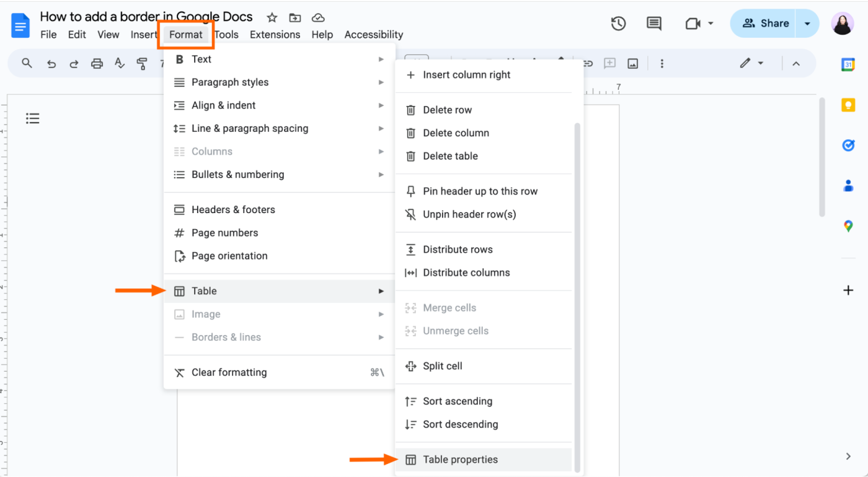The width and height of the screenshot is (868, 477).
Task: Expand Line & paragraph spacing submenu
Action: tap(279, 128)
